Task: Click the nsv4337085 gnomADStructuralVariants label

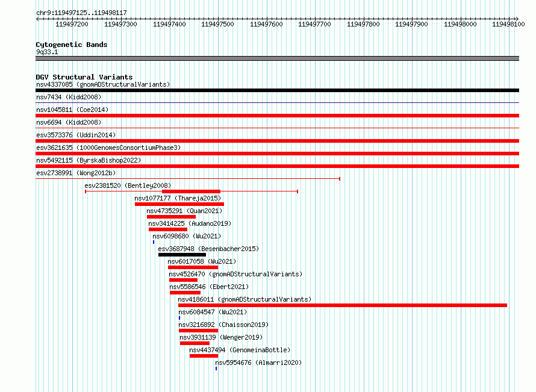Action: [x=103, y=84]
